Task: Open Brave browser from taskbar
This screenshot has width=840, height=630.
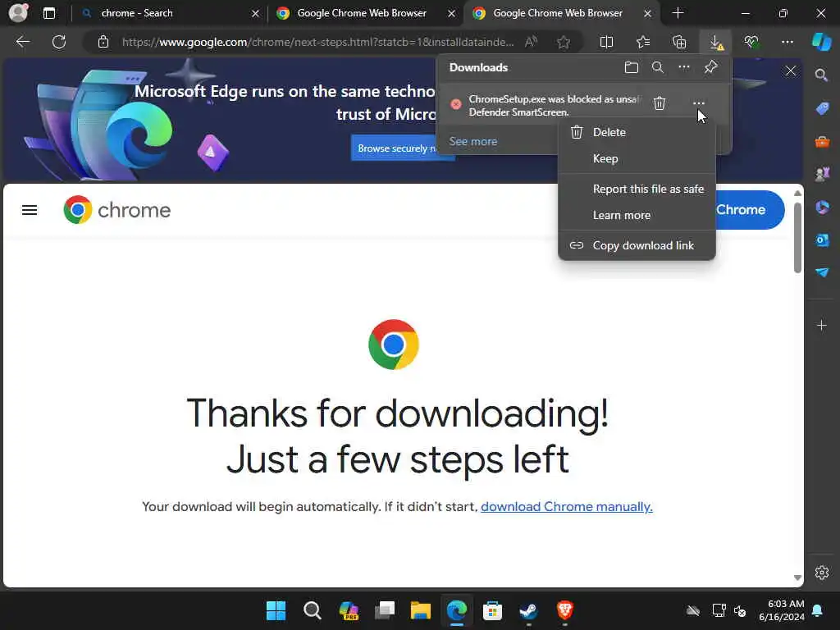Action: 564,610
